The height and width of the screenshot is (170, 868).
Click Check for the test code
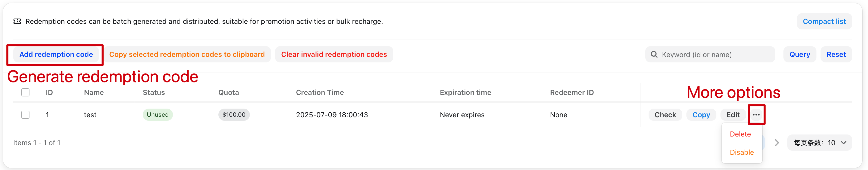pos(665,114)
